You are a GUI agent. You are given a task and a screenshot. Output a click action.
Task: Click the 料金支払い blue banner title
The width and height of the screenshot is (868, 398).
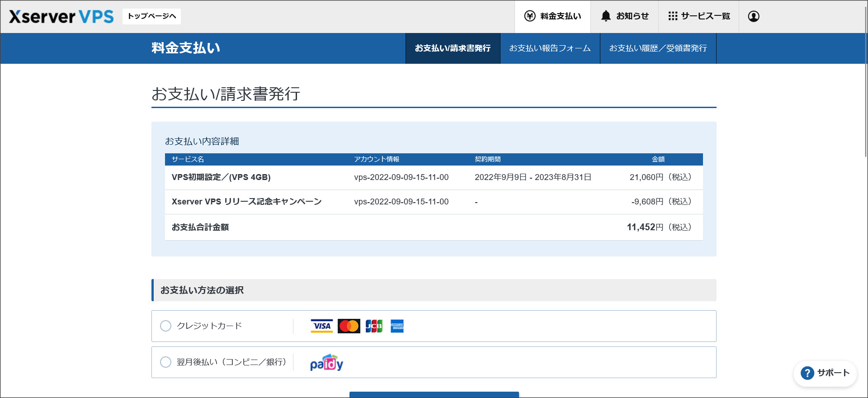(186, 48)
